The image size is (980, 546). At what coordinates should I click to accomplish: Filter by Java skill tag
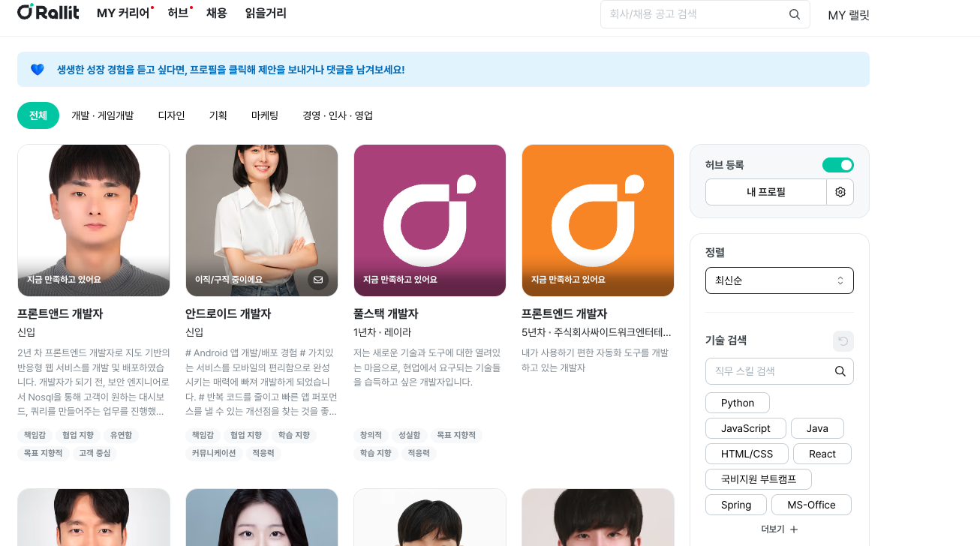[x=817, y=428]
